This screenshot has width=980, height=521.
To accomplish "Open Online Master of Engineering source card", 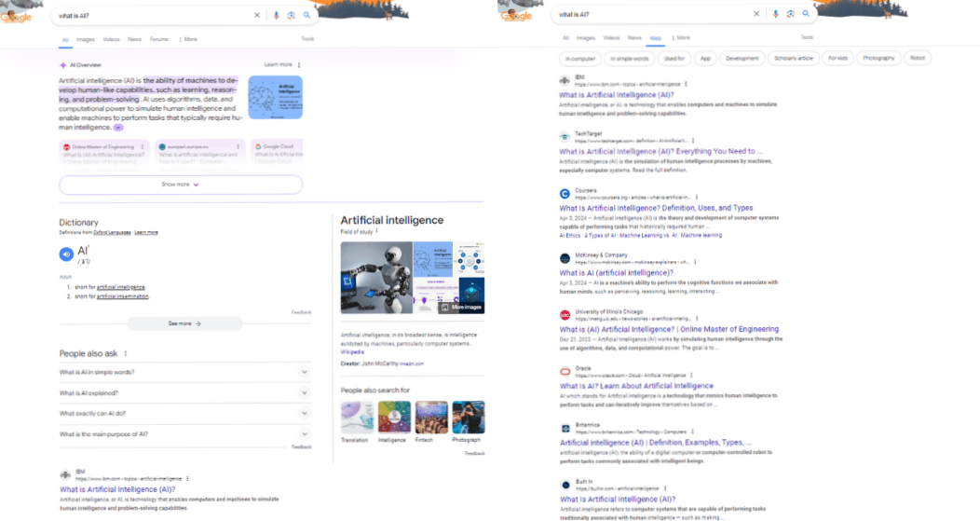I will pyautogui.click(x=104, y=152).
